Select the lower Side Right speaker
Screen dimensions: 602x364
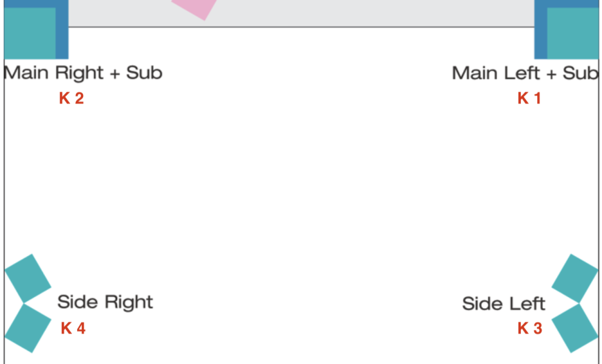[28, 328]
